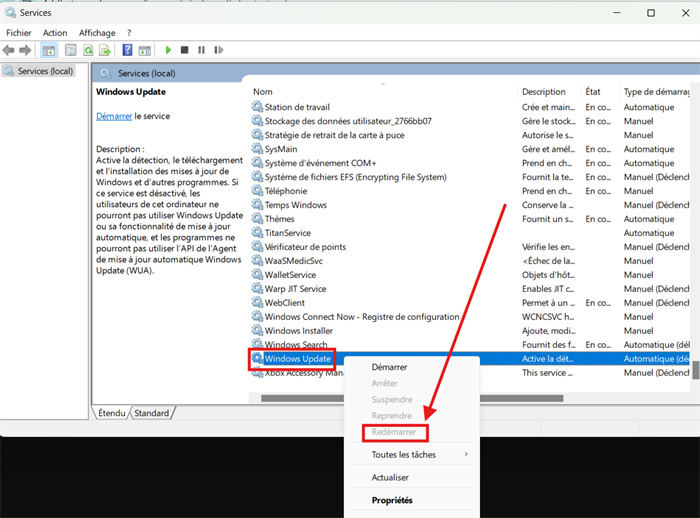
Task: Click the green Start service toolbar icon
Action: click(x=168, y=50)
